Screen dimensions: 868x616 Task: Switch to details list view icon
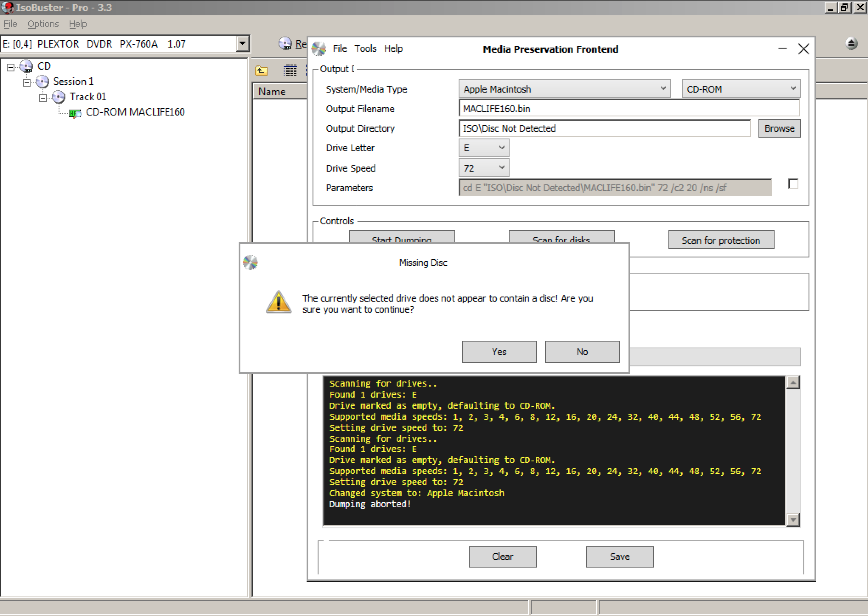coord(290,71)
